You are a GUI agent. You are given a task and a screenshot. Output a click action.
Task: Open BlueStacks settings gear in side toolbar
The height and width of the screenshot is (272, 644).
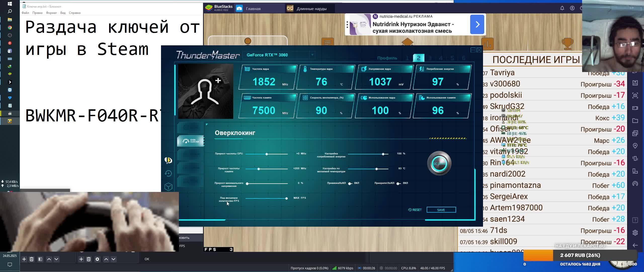click(635, 233)
